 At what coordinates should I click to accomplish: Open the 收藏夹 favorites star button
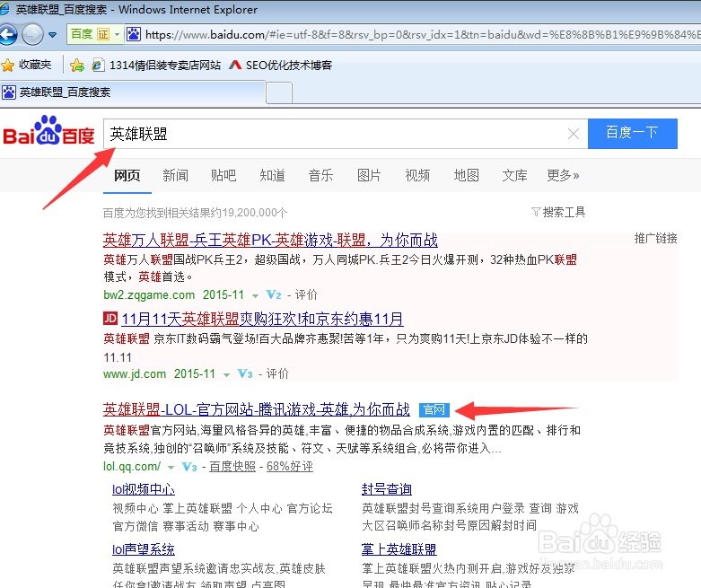(26, 66)
